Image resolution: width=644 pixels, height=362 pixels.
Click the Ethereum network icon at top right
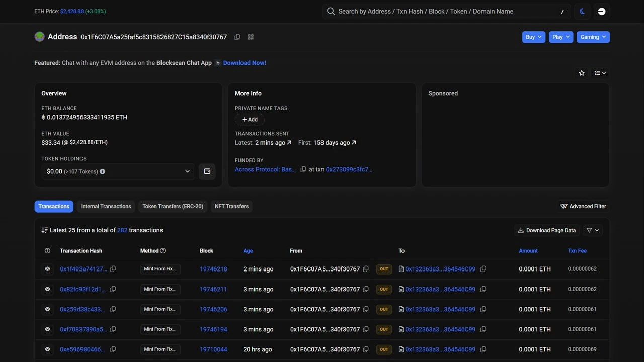click(x=601, y=11)
